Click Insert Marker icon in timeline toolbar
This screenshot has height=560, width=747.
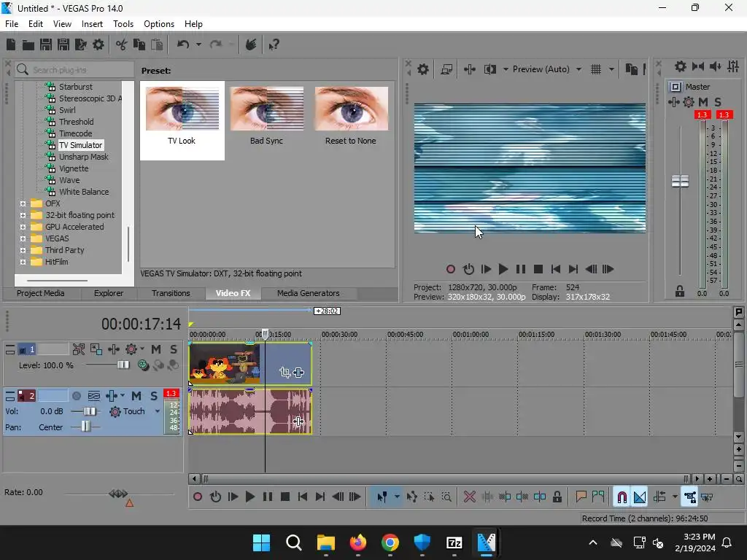coord(581,497)
